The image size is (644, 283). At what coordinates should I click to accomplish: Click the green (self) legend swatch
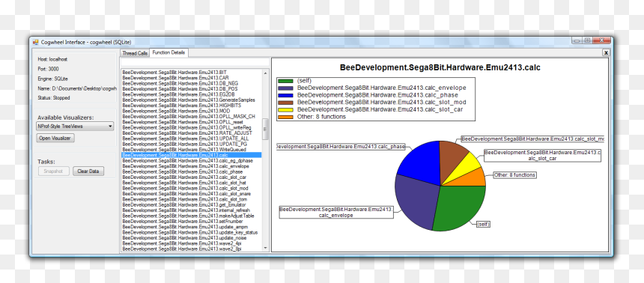(x=285, y=81)
